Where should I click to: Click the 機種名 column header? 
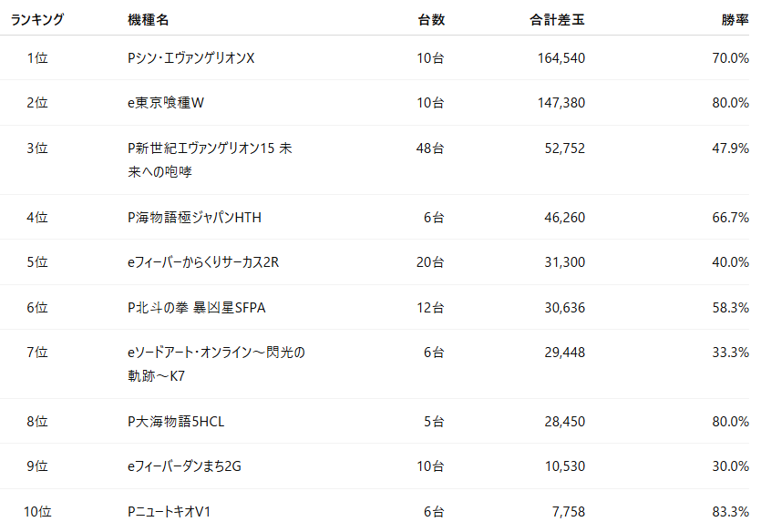(x=148, y=19)
